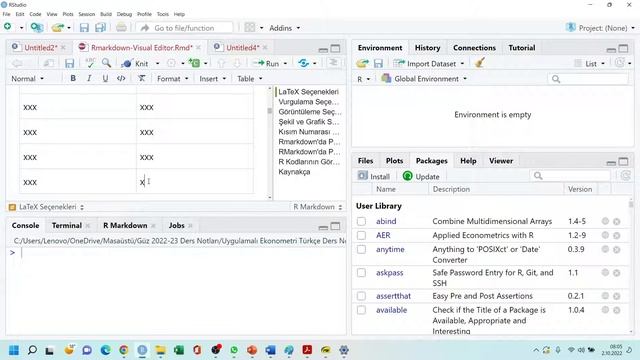This screenshot has width=640, height=360.
Task: Open an existing file via folder icon
Action: [x=58, y=27]
